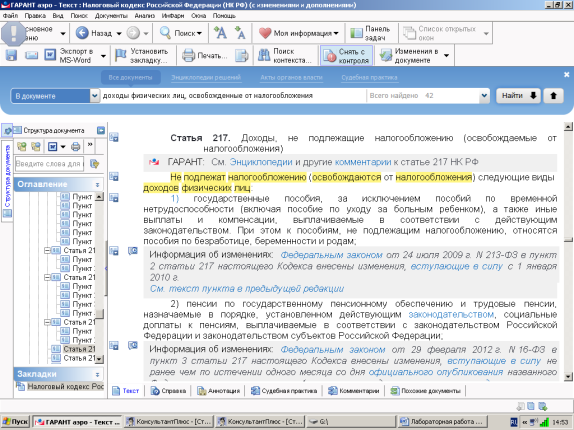
Task: Open the Анализ menu
Action: coord(145,16)
